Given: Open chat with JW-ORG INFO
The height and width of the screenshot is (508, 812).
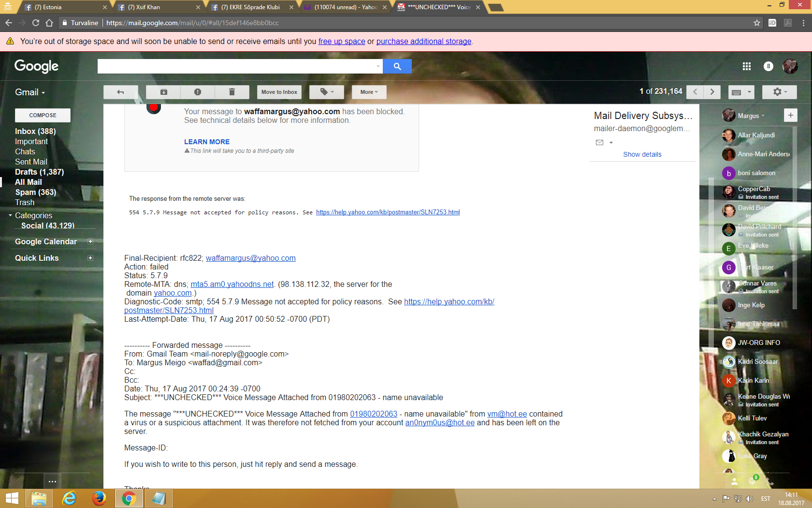Looking at the screenshot, I should (x=756, y=343).
